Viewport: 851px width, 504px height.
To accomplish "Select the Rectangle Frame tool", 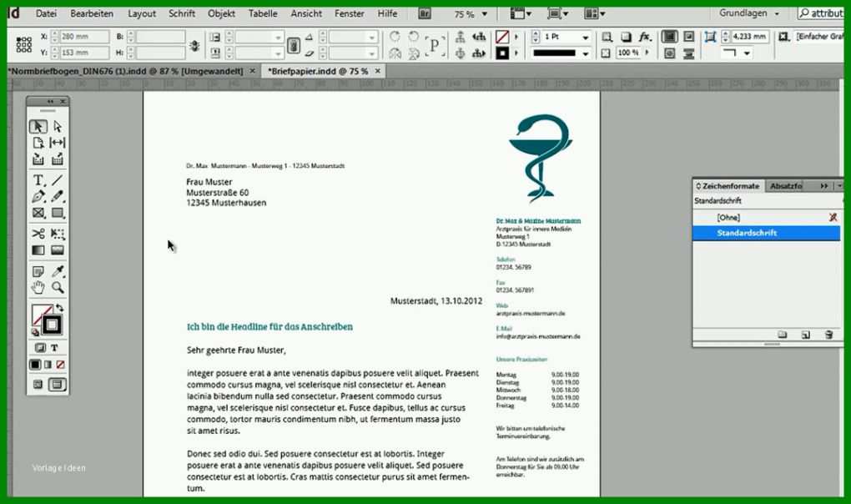I will coord(38,214).
